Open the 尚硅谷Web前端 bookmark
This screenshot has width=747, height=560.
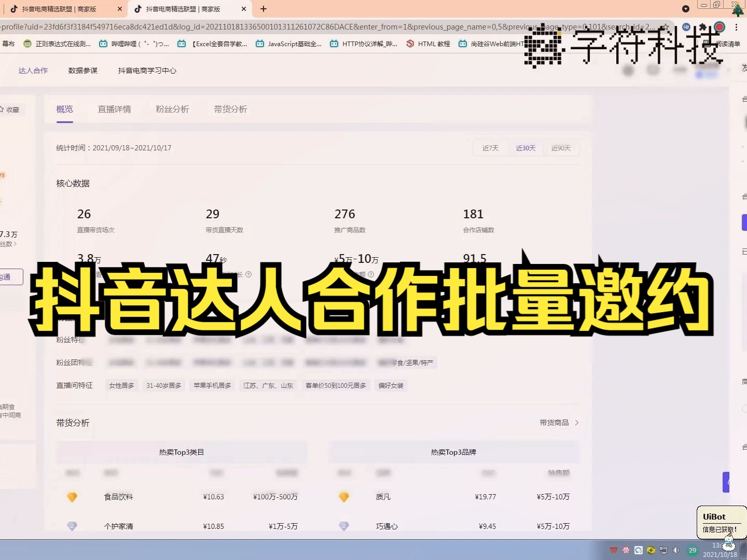coord(491,44)
